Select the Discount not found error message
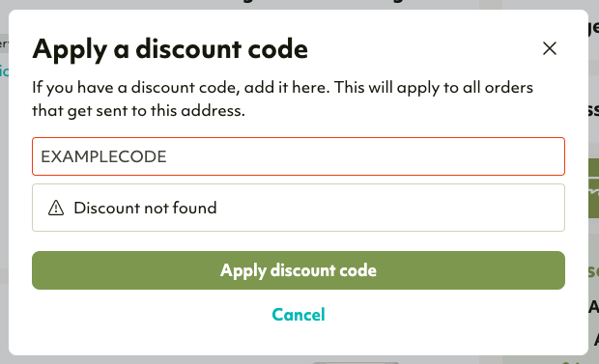This screenshot has width=599, height=364. tap(145, 209)
